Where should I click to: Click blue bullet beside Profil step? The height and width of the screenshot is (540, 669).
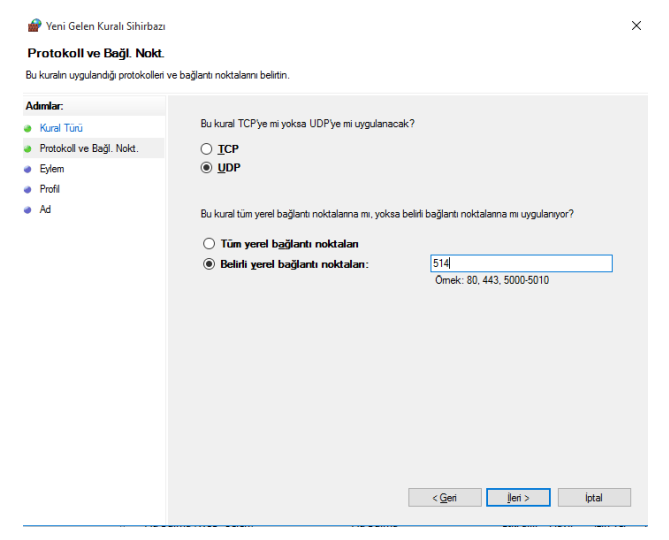[x=28, y=189]
